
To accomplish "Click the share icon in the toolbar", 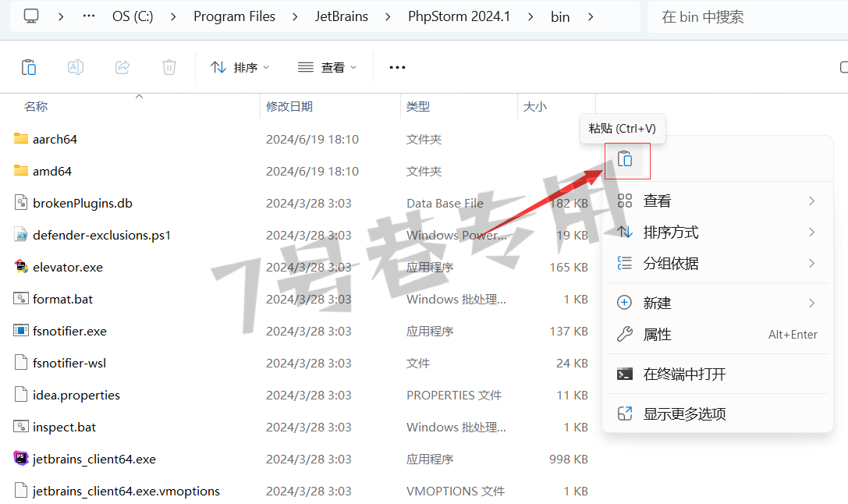I will 122,67.
